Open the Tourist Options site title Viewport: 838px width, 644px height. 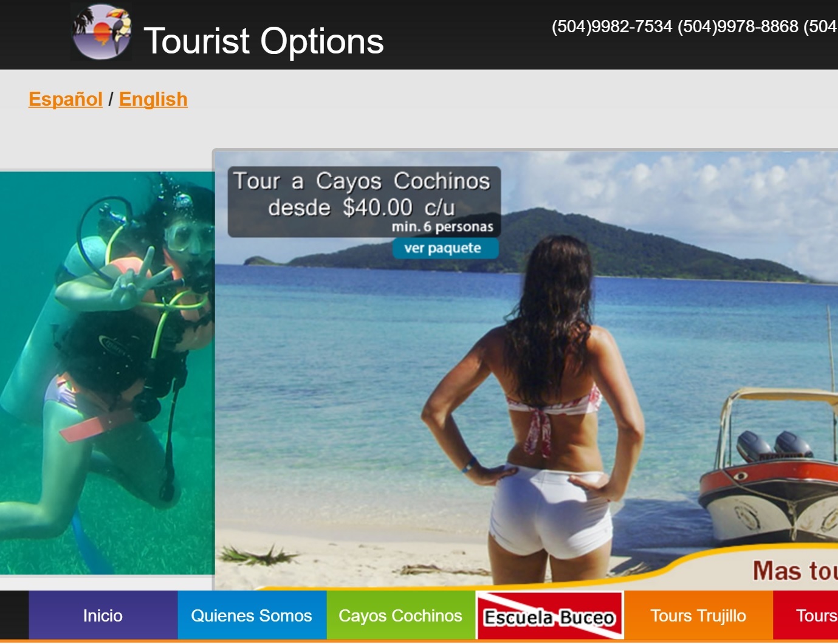point(264,41)
